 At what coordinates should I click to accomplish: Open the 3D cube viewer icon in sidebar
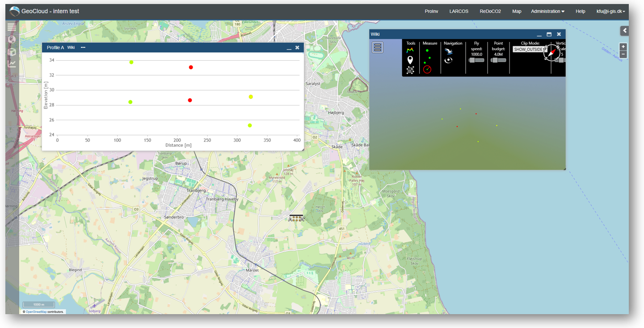coord(12,52)
